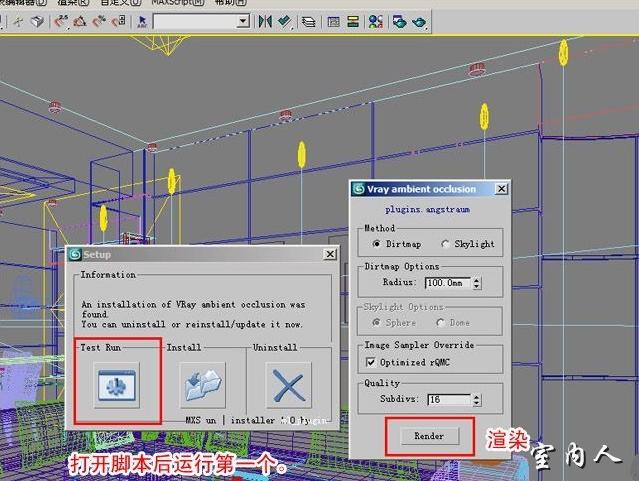Close the Vray ambient occlusion window
Image resolution: width=639 pixels, height=481 pixels.
tap(501, 189)
